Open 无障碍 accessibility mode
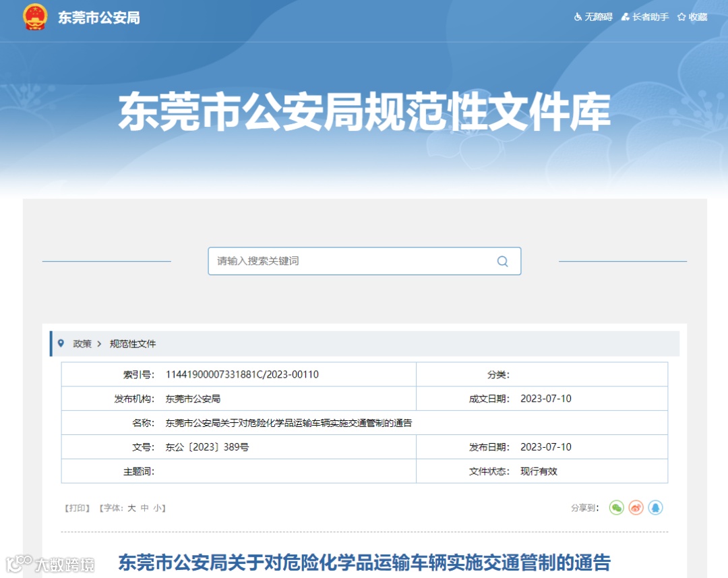 point(593,17)
